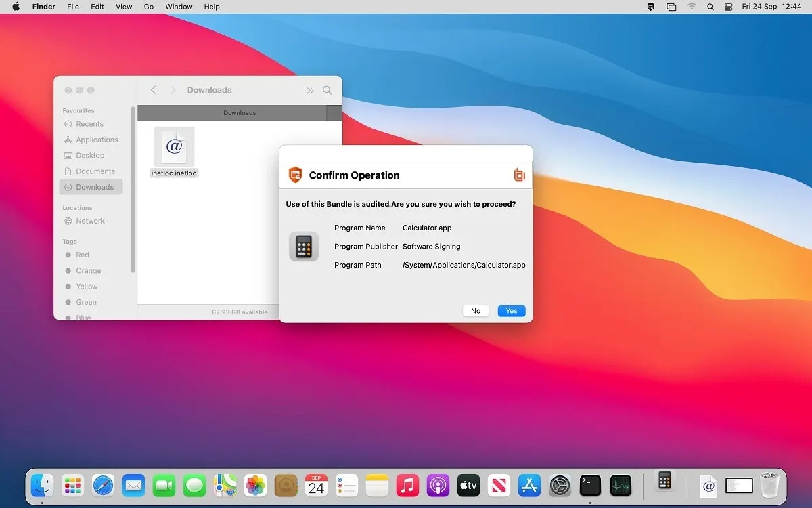Screen dimensions: 812x508
Task: Click the Finder sidebar scrollbar
Action: pos(133,190)
